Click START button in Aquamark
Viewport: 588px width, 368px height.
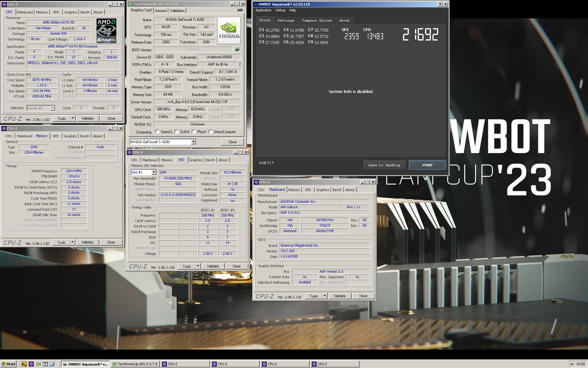(427, 165)
